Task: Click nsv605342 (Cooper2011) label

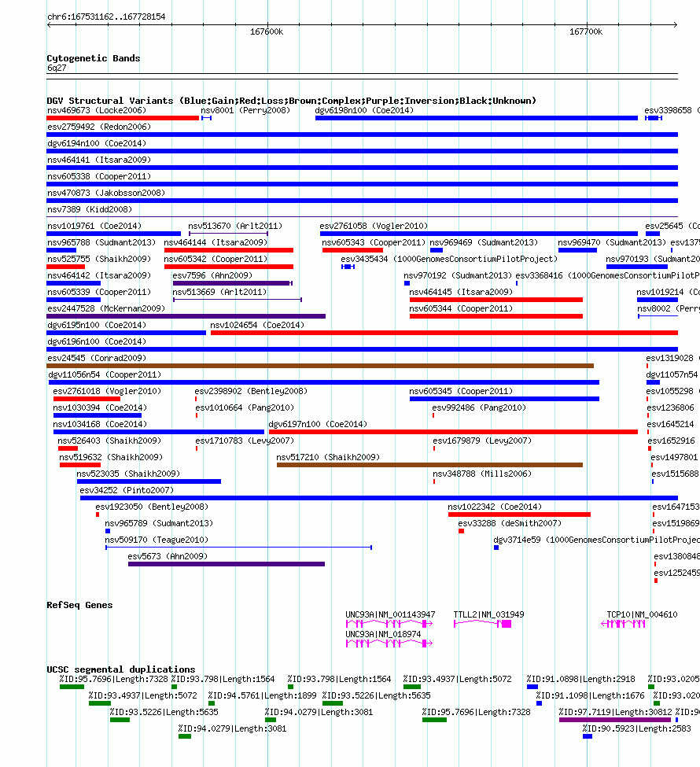Action: pyautogui.click(x=216, y=260)
